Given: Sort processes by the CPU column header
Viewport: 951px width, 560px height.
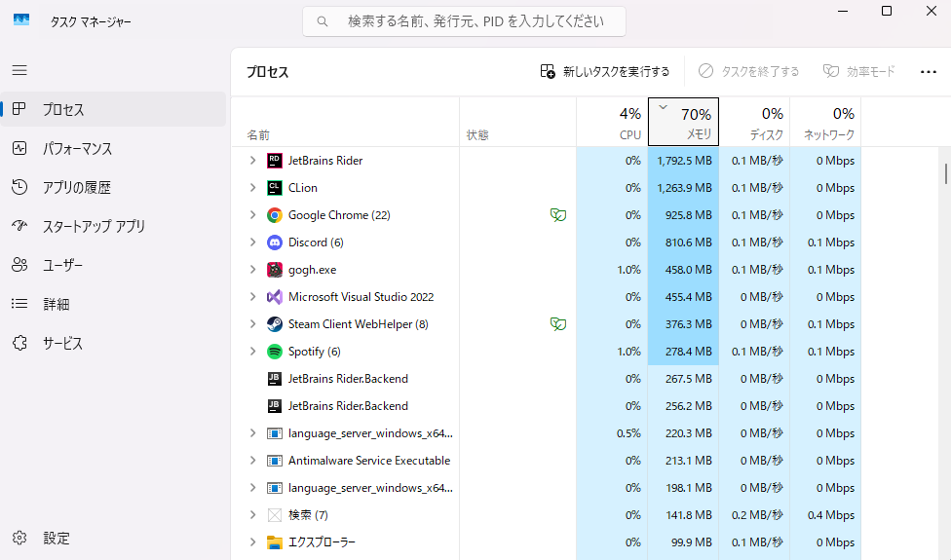Looking at the screenshot, I should (x=612, y=122).
